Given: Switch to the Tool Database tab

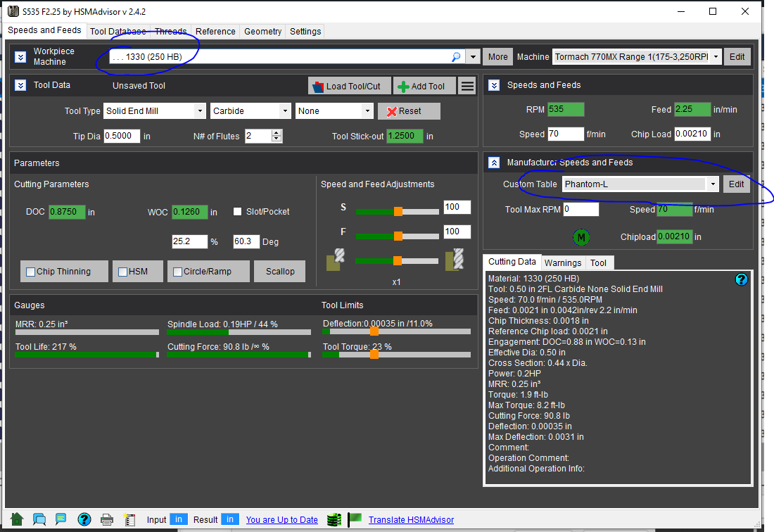Looking at the screenshot, I should [x=118, y=31].
